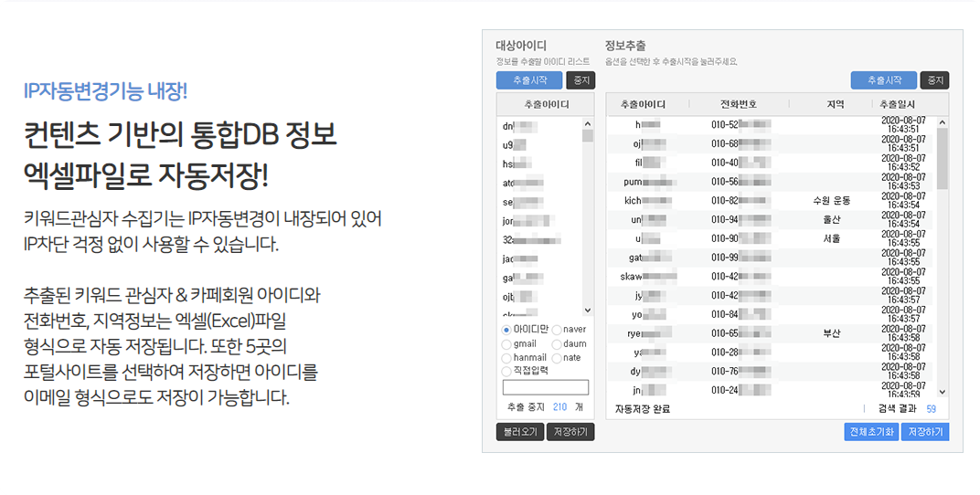Select the list ID starting with 'jac'
The width and height of the screenshot is (980, 495).
(520, 259)
